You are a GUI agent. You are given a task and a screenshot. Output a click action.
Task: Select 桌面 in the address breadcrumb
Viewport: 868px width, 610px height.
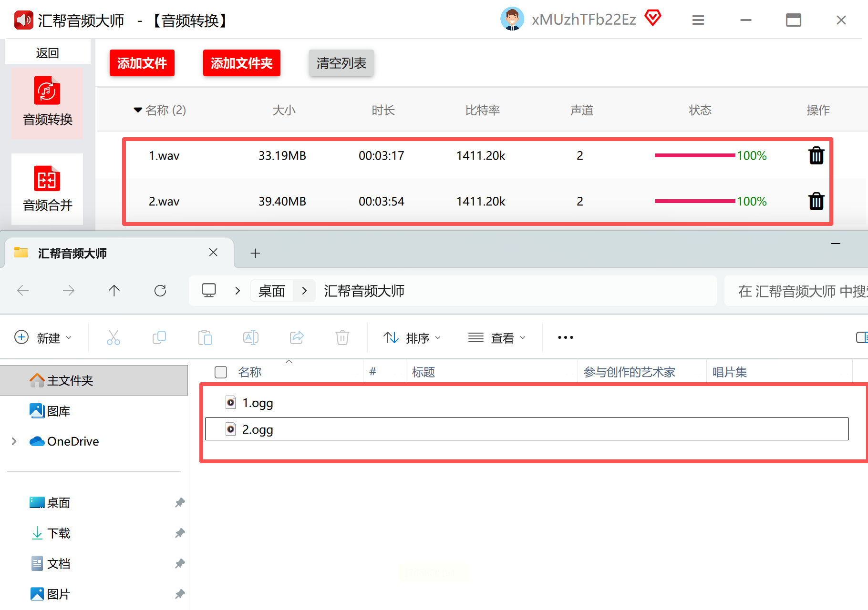tap(271, 291)
